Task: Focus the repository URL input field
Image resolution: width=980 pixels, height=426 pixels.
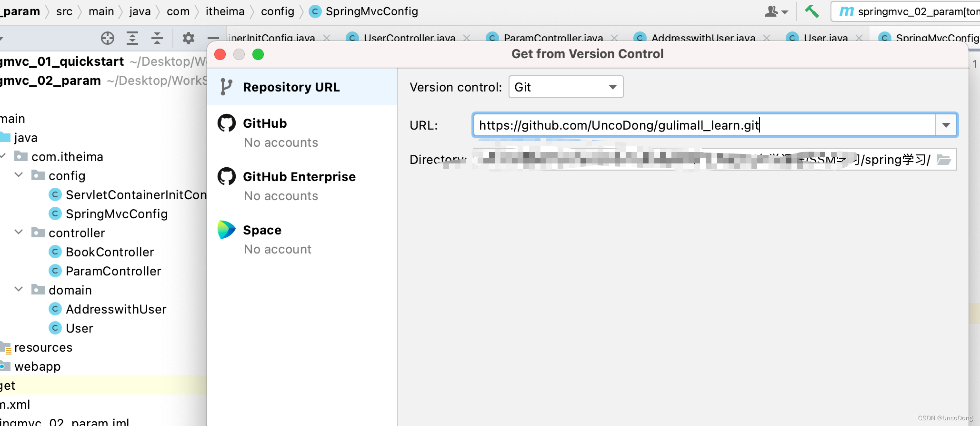Action: click(x=705, y=125)
